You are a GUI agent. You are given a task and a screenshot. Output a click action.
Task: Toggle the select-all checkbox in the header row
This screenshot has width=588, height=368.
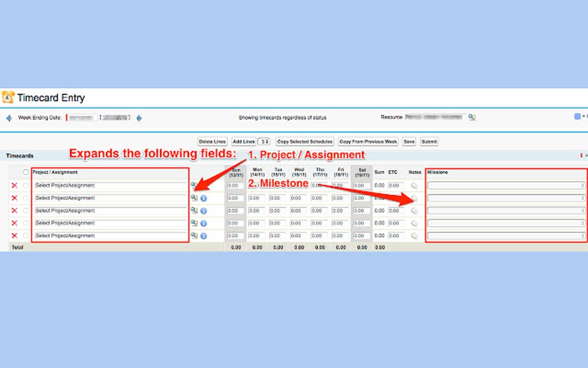pyautogui.click(x=25, y=171)
